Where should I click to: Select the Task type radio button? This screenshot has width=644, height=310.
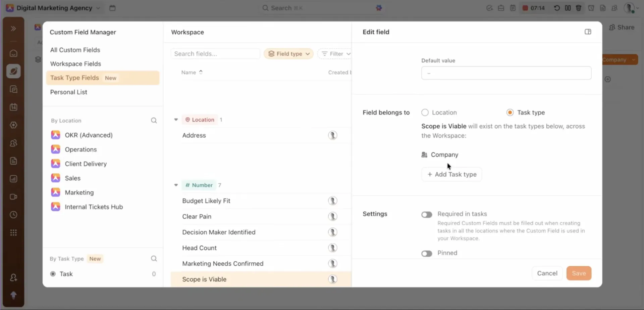(510, 113)
